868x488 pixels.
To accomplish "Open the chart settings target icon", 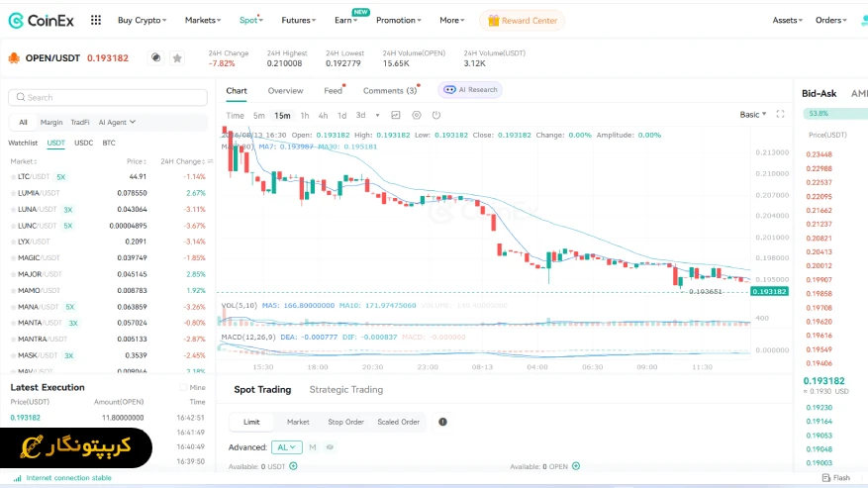I will click(417, 115).
